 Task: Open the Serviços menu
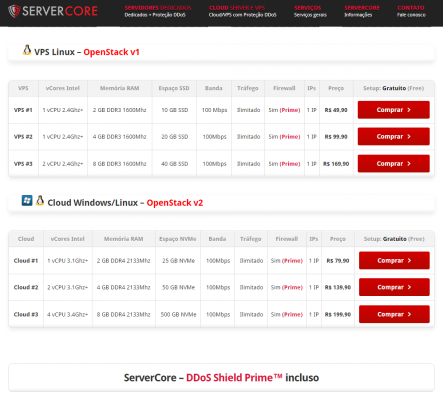click(310, 11)
